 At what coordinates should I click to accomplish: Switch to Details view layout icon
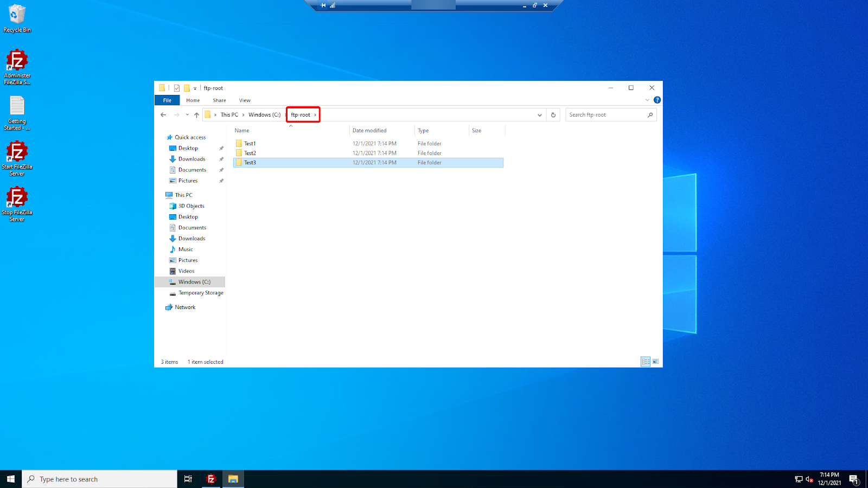coord(646,362)
